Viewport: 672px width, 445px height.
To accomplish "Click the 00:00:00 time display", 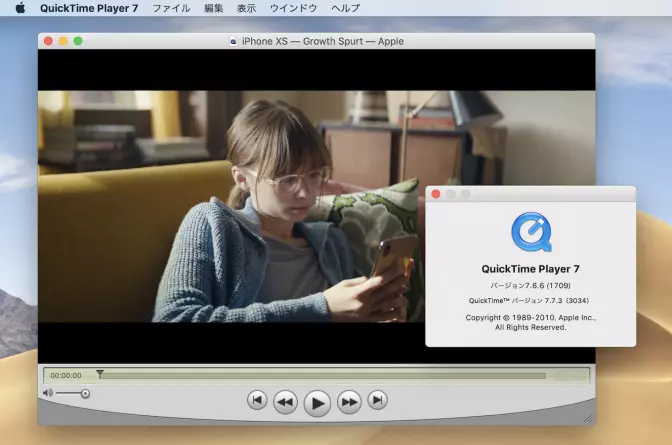I will [66, 376].
